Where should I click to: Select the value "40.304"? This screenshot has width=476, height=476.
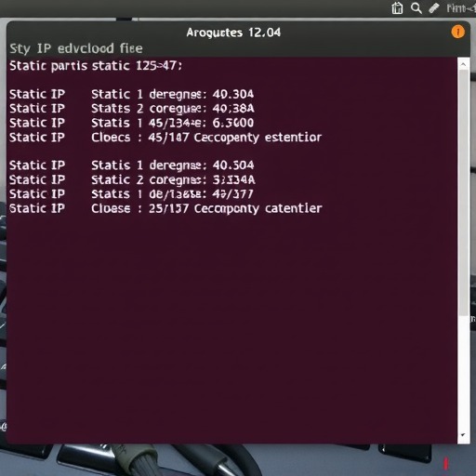pyautogui.click(x=233, y=94)
